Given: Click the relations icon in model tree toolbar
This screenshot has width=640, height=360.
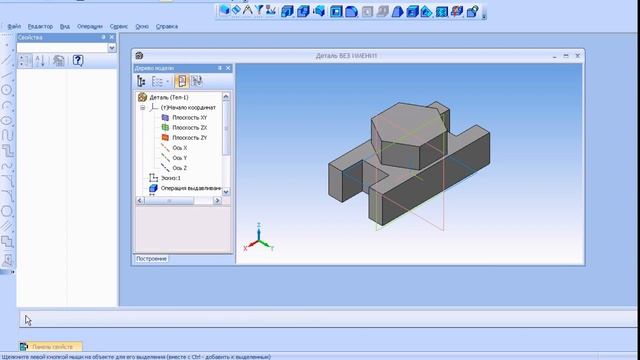Looking at the screenshot, I should point(197,81).
